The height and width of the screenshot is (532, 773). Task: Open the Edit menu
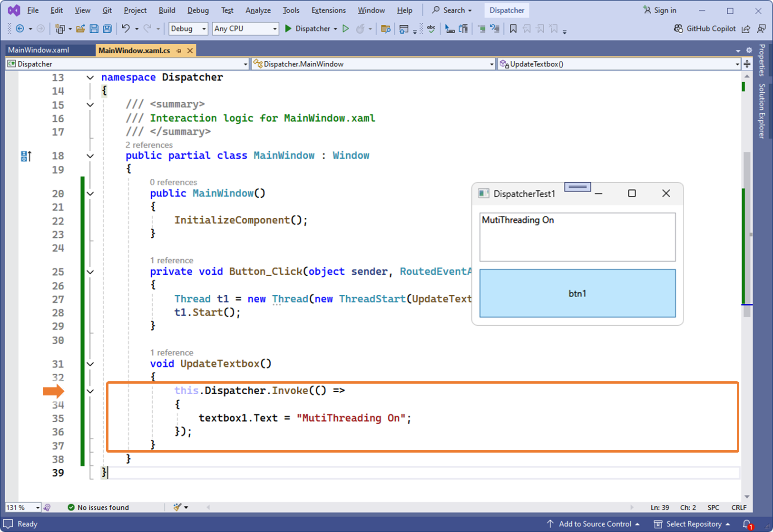coord(57,10)
